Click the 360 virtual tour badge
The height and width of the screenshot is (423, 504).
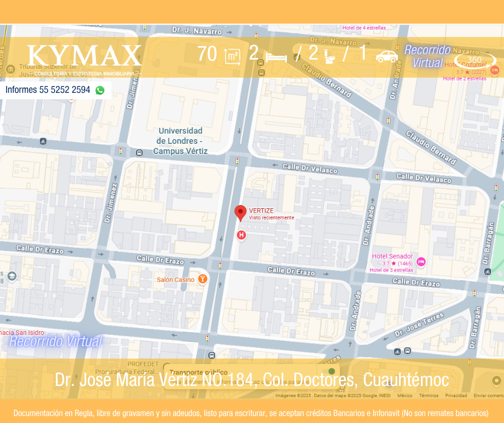pyautogui.click(x=475, y=60)
